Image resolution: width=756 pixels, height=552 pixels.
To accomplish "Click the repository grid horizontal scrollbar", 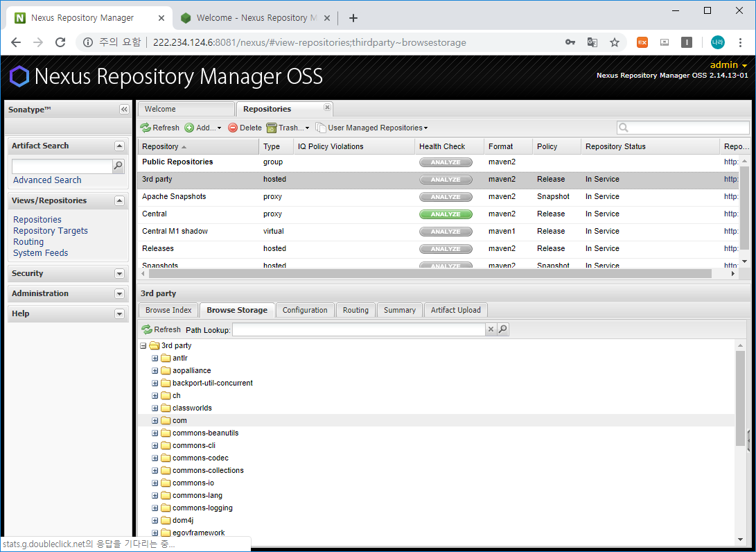I will (430, 274).
